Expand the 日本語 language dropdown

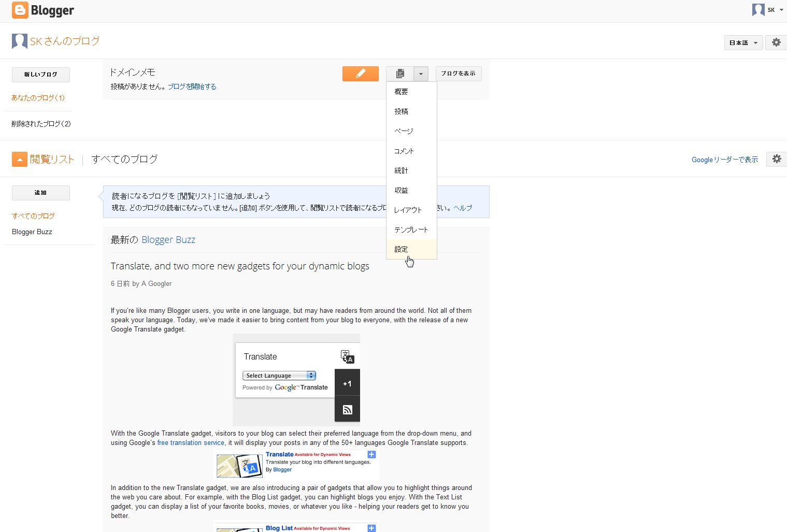tap(743, 42)
